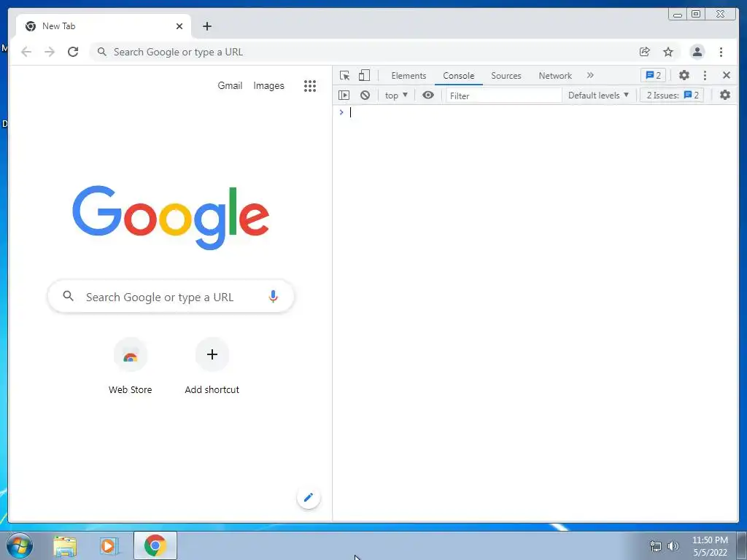Screen dimensions: 747x560
Task: Start voice search with microphone icon
Action: [273, 297]
